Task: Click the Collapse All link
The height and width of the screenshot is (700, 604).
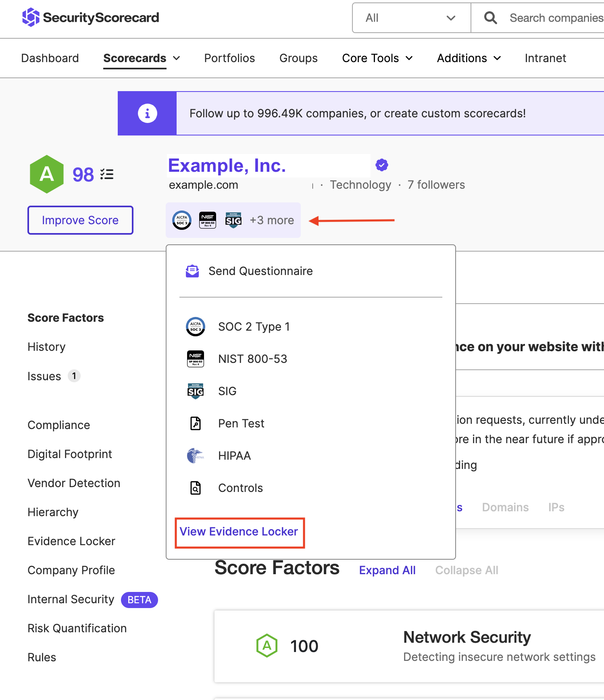Action: [x=467, y=570]
